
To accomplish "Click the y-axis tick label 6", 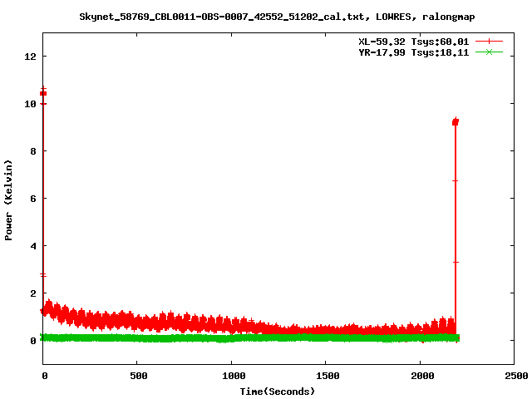I will 33,199.
